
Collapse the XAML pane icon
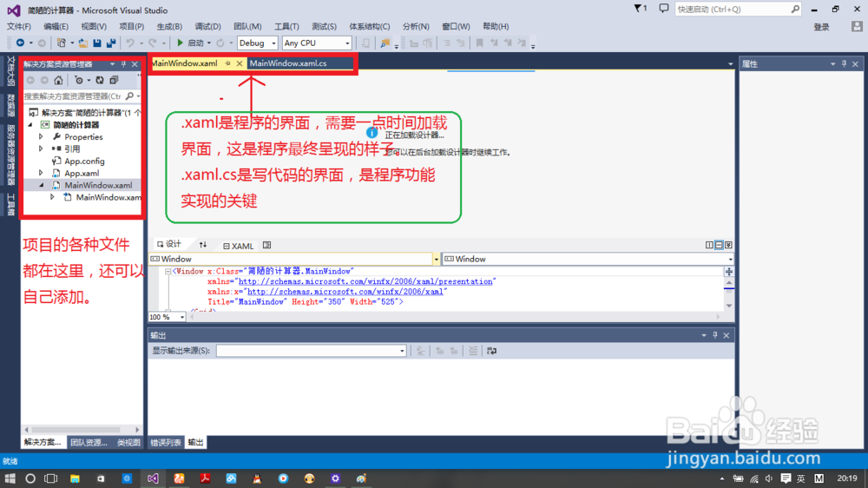point(728,245)
